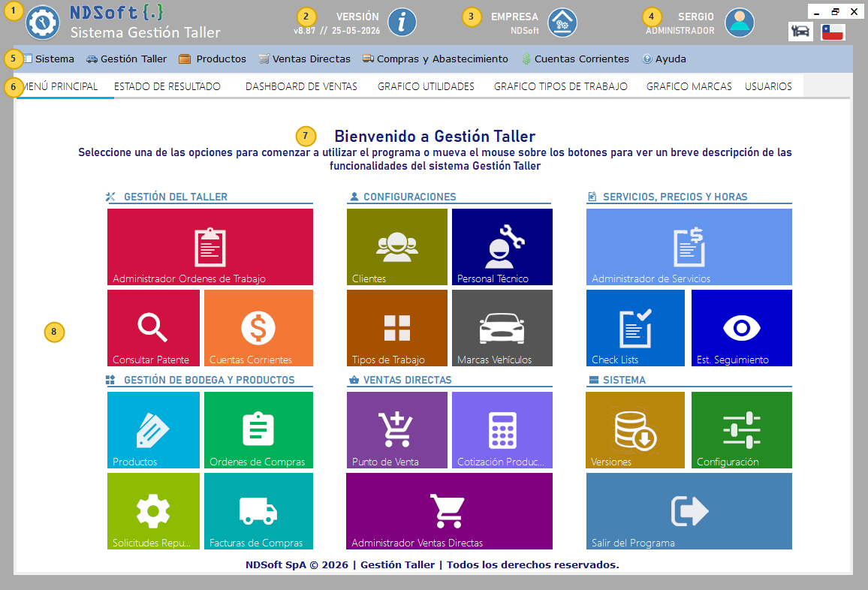Open the Clientes tile
The image size is (868, 590).
[397, 247]
